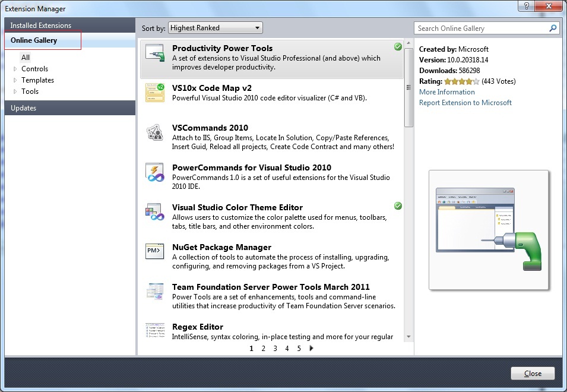Switch to the Installed Extensions section
The image size is (567, 392).
tap(40, 26)
